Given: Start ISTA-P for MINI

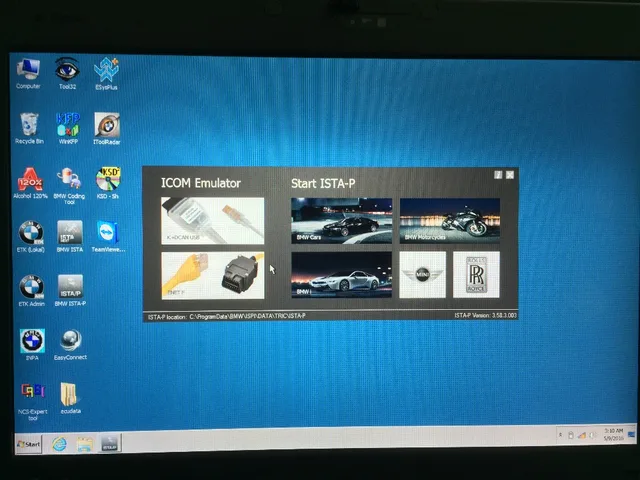Looking at the screenshot, I should click(x=422, y=275).
